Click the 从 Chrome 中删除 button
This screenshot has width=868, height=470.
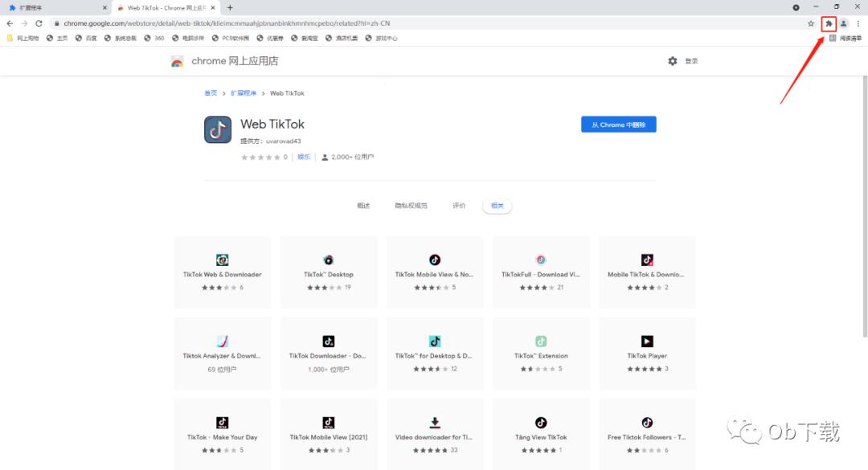click(x=618, y=124)
